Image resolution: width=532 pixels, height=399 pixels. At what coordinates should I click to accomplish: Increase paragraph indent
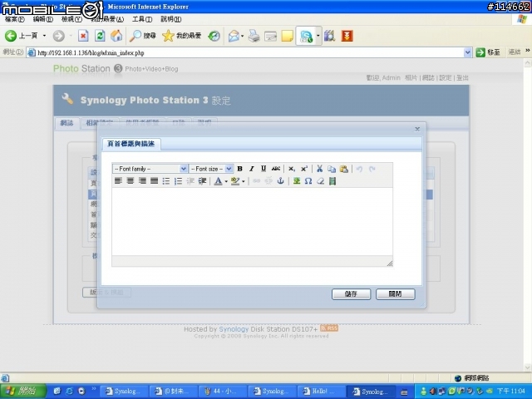(202, 181)
